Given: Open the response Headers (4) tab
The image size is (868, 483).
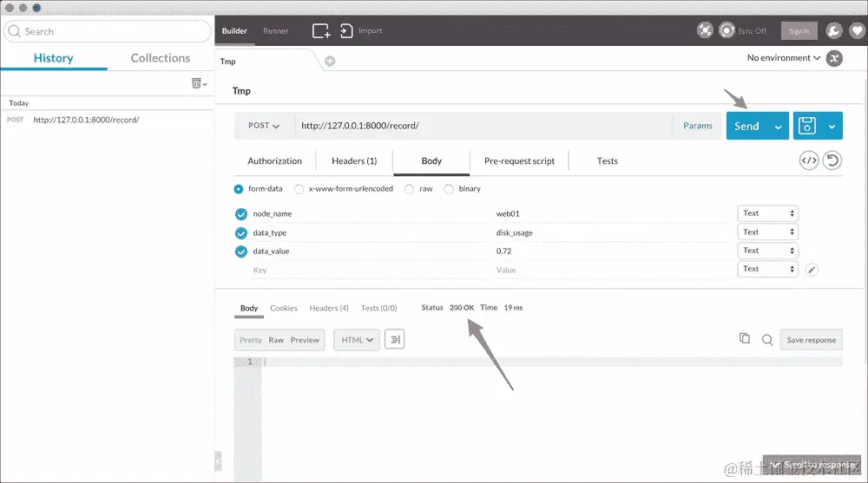Looking at the screenshot, I should tap(329, 308).
